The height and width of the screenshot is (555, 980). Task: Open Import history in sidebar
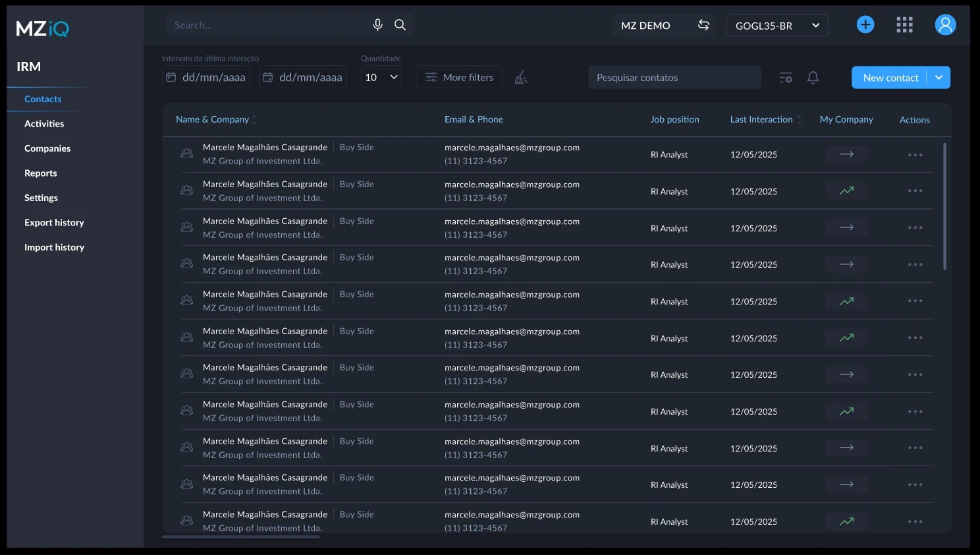click(x=54, y=247)
